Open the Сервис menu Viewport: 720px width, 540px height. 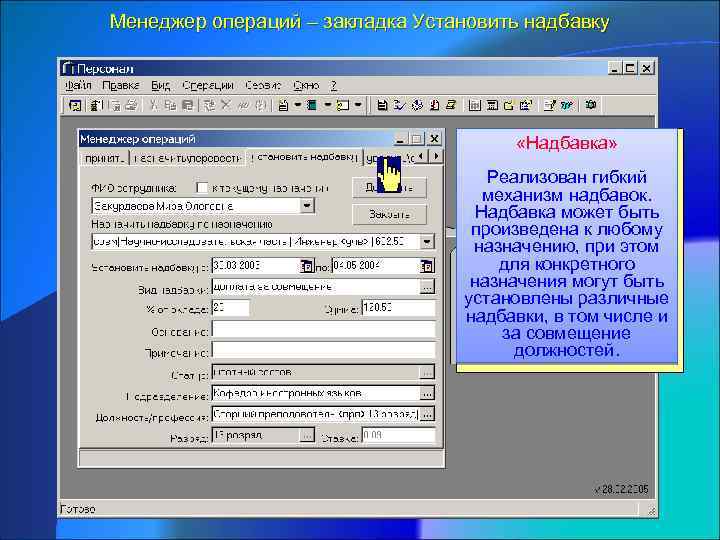tap(263, 85)
